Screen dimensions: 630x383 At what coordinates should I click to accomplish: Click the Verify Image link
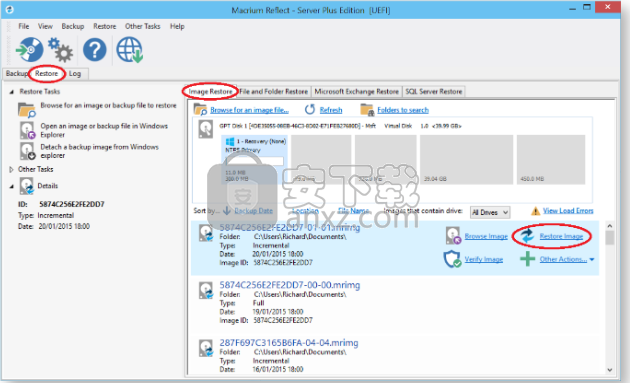(484, 259)
